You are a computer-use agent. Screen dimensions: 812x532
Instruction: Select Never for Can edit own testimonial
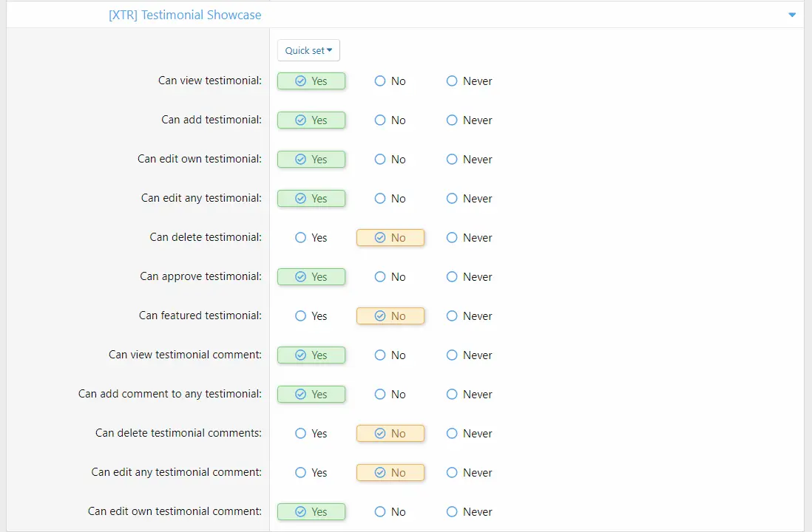[469, 160]
